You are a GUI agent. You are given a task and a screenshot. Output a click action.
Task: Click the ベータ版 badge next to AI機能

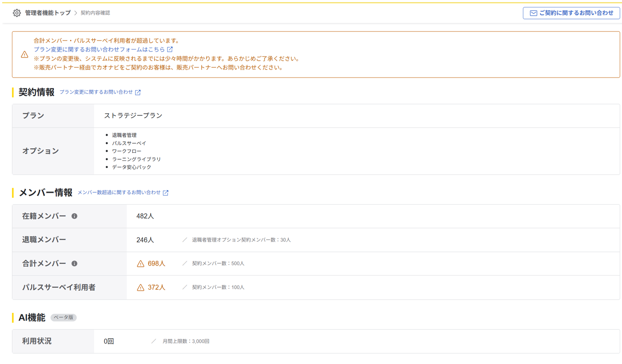click(x=63, y=317)
